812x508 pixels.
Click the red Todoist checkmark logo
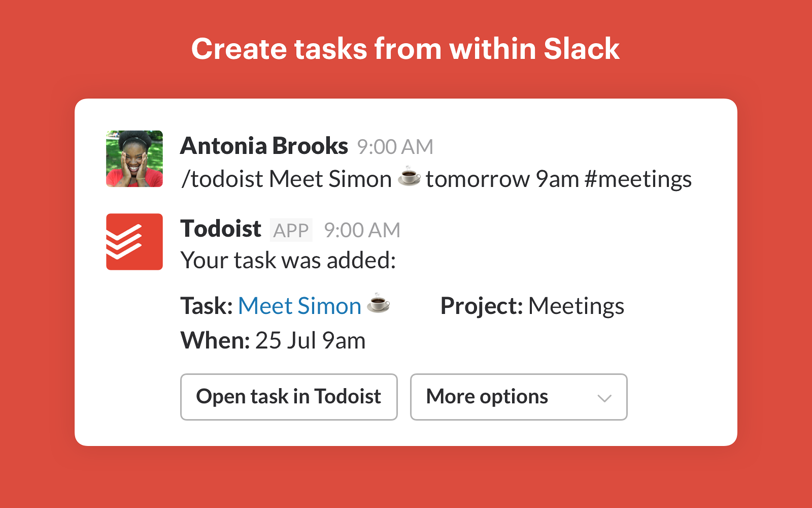tap(133, 242)
